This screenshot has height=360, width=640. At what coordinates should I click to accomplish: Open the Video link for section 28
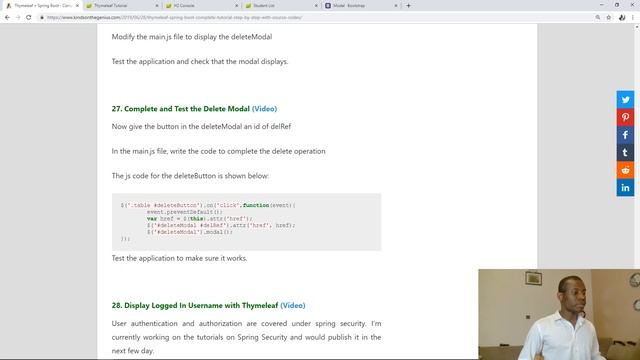tap(293, 305)
